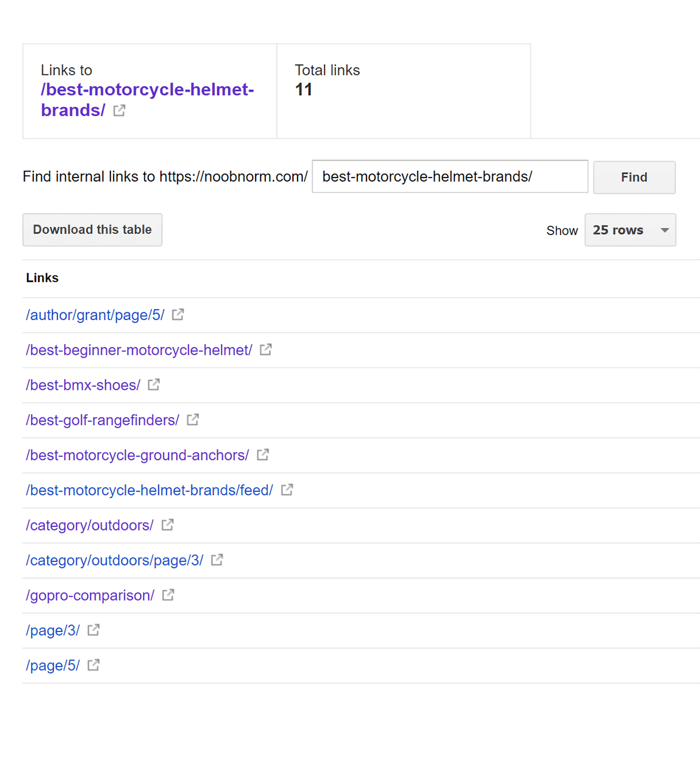Screen dimensions: 700x778
Task: Click the Find button
Action: [x=634, y=177]
